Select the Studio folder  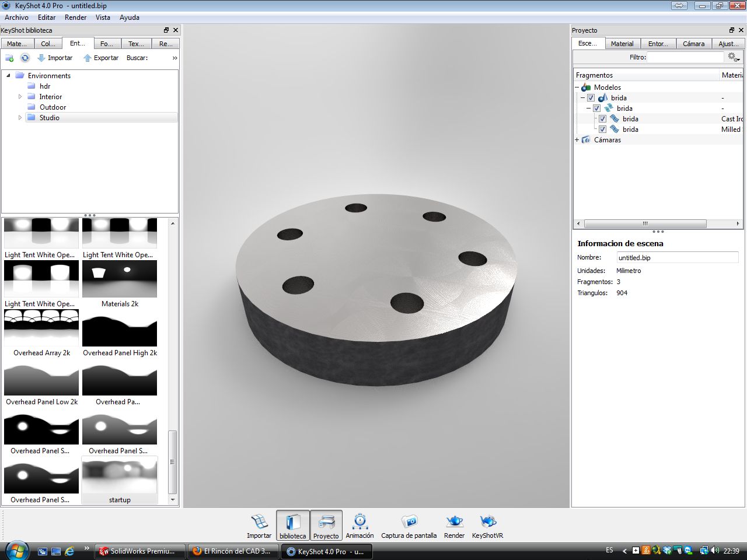[x=50, y=118]
